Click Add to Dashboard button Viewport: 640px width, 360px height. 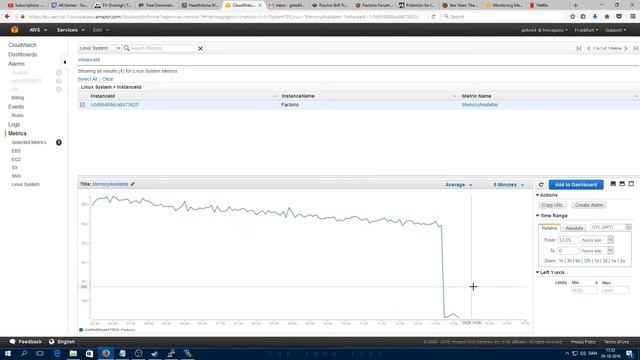[x=576, y=185]
